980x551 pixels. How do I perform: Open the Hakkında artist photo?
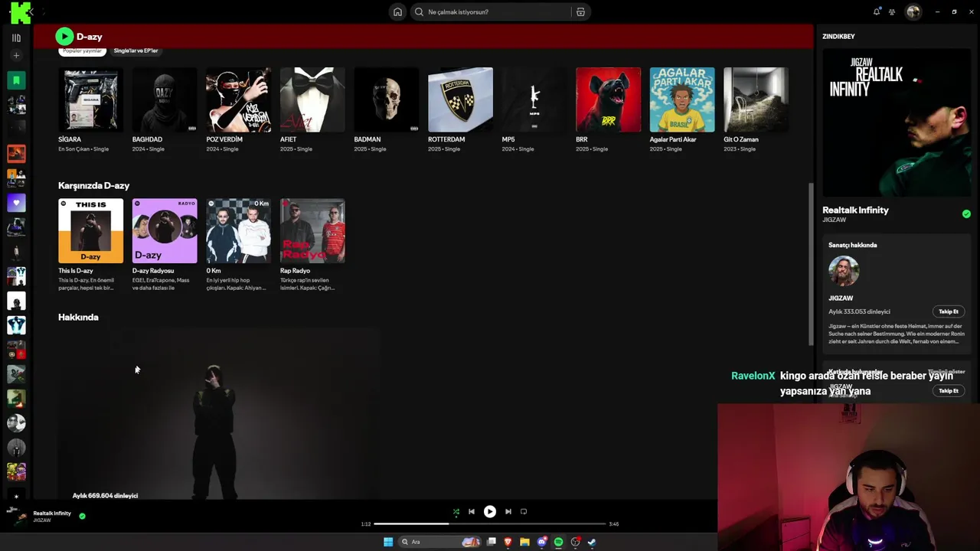(220, 414)
